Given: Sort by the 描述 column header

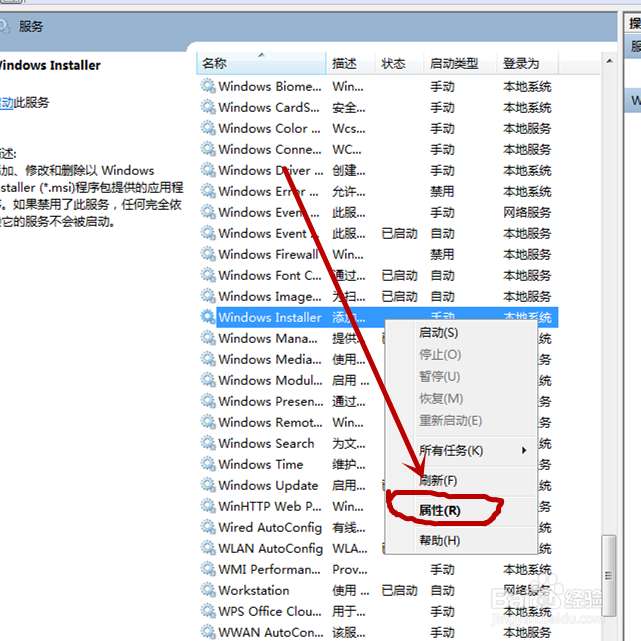Looking at the screenshot, I should [x=350, y=63].
